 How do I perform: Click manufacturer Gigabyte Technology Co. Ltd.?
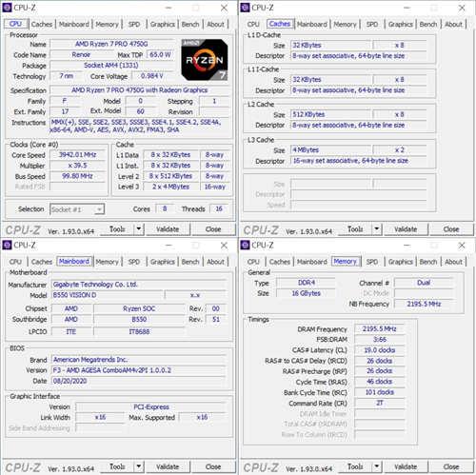(139, 285)
